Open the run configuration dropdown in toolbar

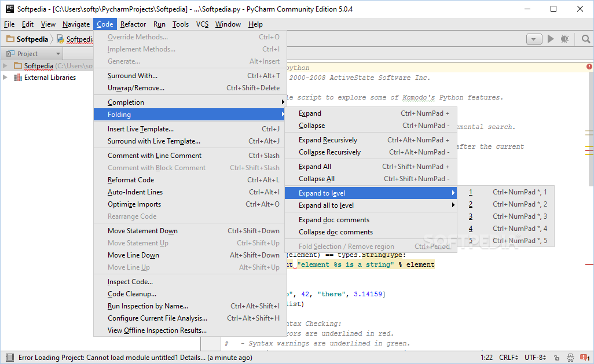534,39
